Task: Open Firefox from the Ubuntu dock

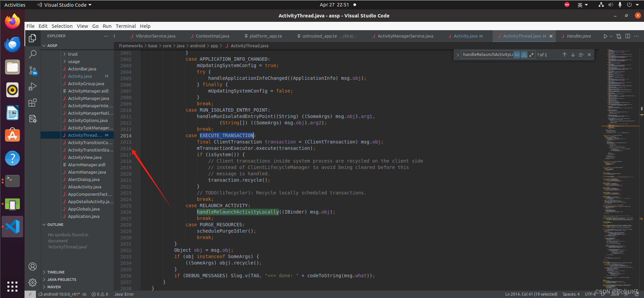Action: click(12, 21)
